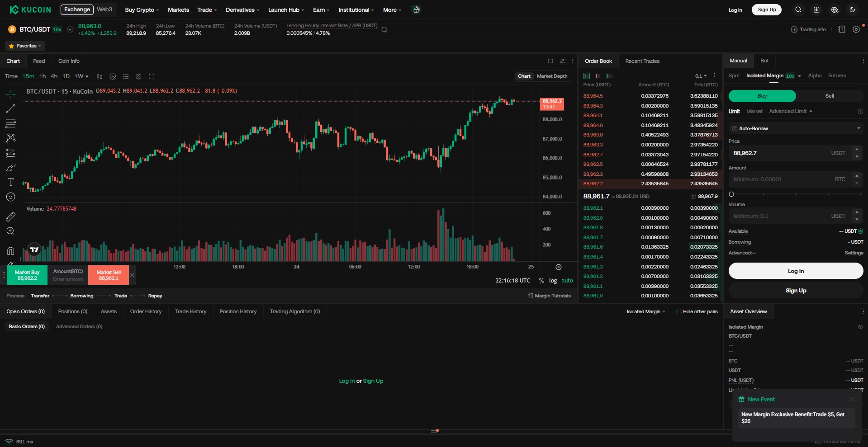Activate the chart Zoom In tool
Viewport: 868px width, 447px height.
click(x=10, y=231)
